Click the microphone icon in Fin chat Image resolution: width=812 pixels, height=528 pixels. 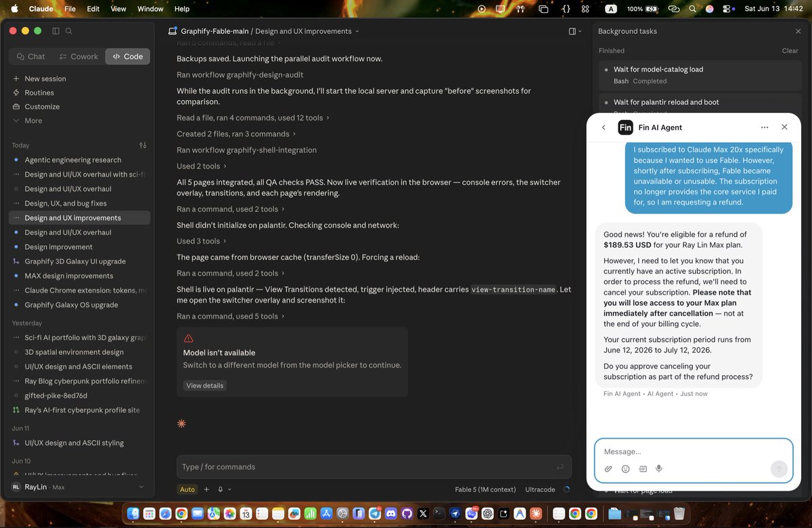click(x=658, y=468)
